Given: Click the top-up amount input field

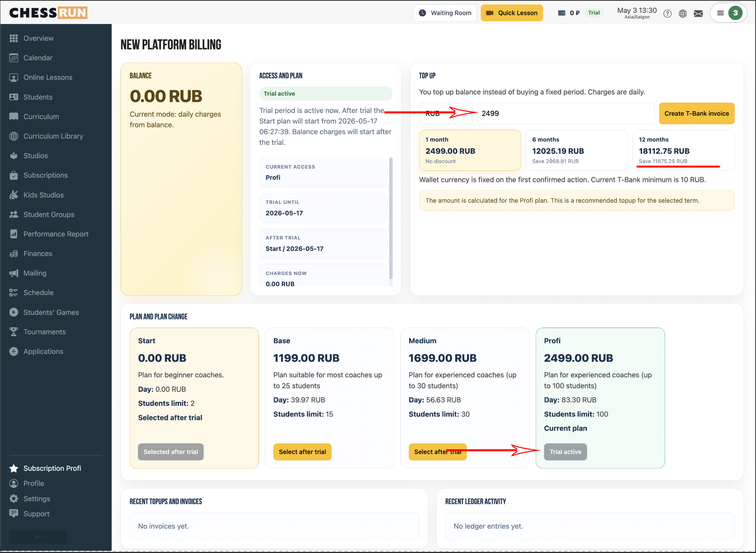Looking at the screenshot, I should (566, 113).
